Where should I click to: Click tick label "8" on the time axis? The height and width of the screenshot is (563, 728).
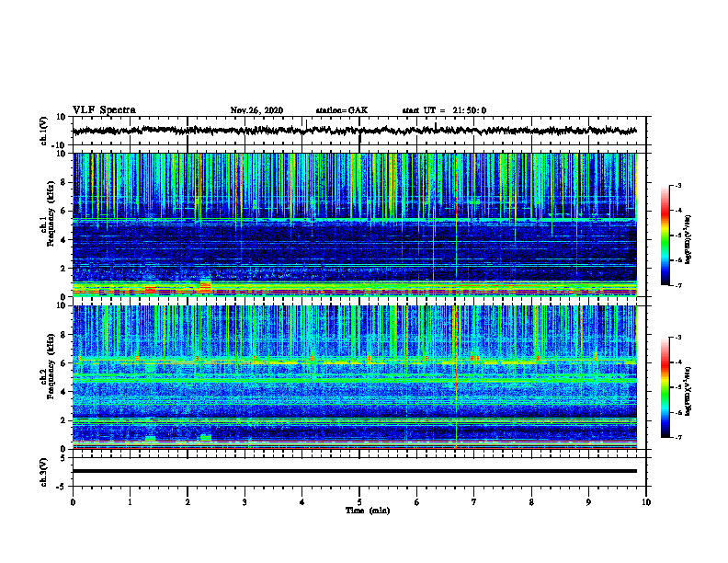point(531,502)
